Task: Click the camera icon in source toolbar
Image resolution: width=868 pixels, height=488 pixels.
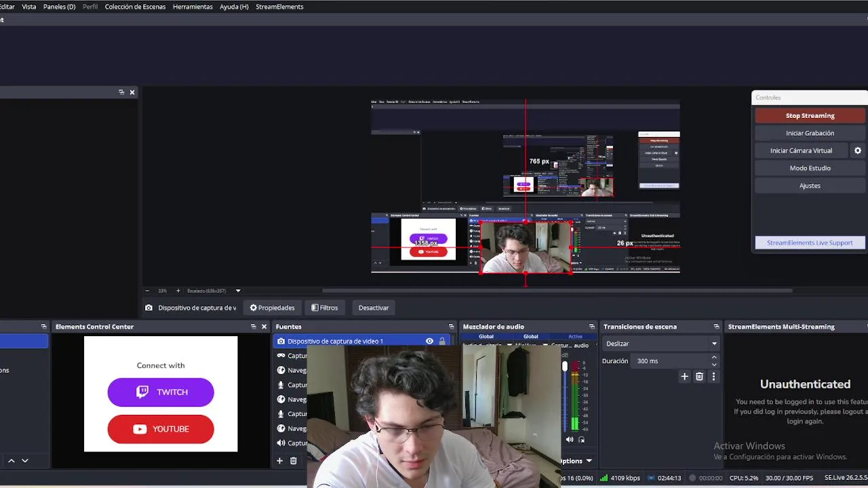Action: coord(149,308)
